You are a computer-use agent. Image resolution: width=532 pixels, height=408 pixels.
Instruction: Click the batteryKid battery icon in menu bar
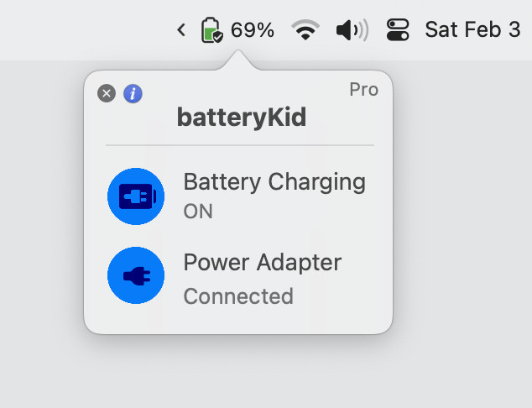[212, 30]
